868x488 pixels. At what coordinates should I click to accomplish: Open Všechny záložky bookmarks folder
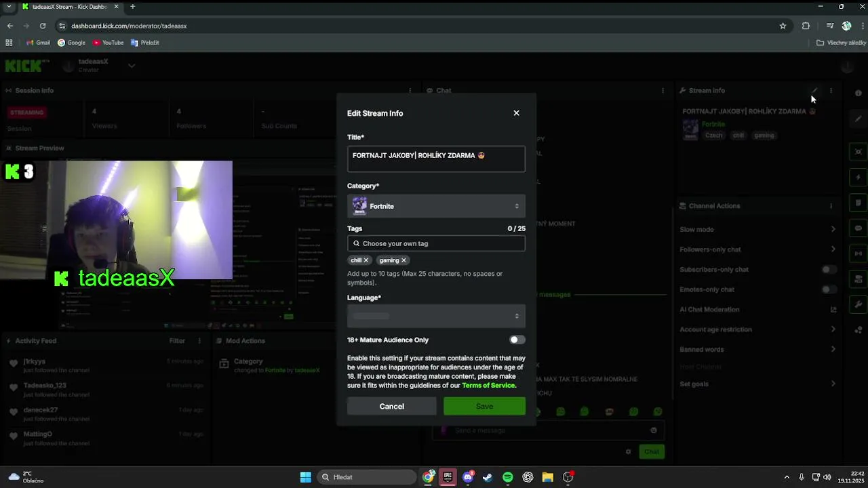click(841, 43)
